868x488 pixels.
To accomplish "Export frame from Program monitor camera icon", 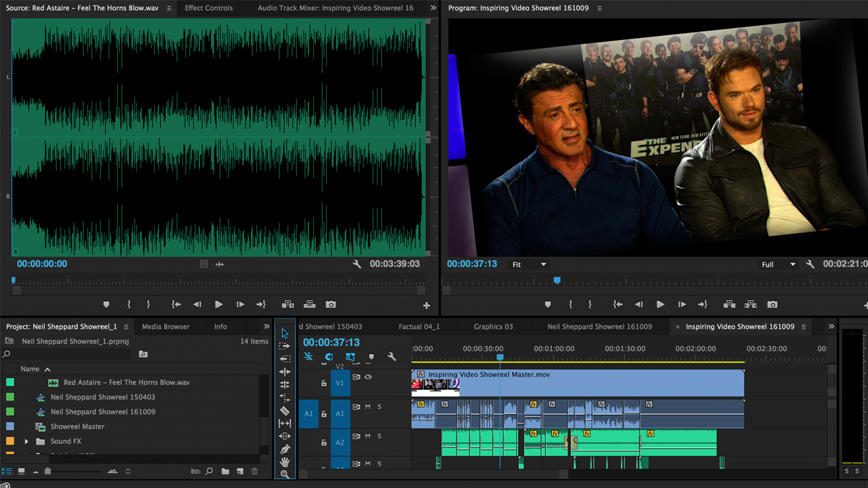I will click(x=772, y=304).
